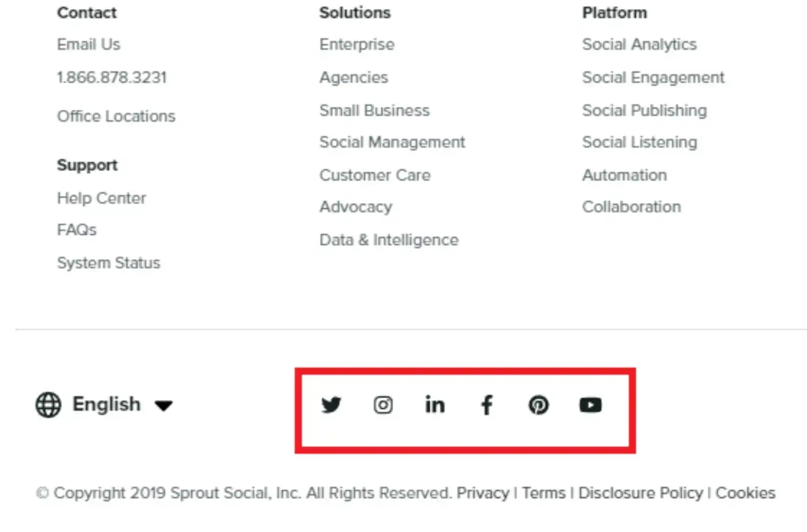Check the System Status link

[109, 262]
